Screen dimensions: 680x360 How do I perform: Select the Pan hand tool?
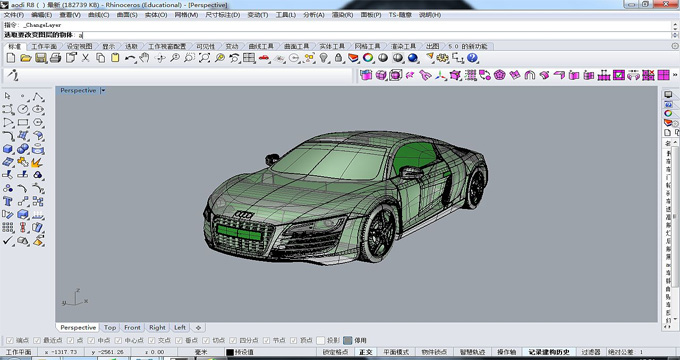click(144, 58)
